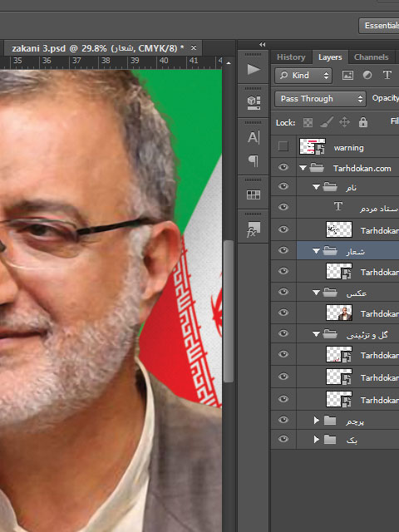Show the hidden warning layer
Viewport: 399px width, 532px height.
click(283, 146)
